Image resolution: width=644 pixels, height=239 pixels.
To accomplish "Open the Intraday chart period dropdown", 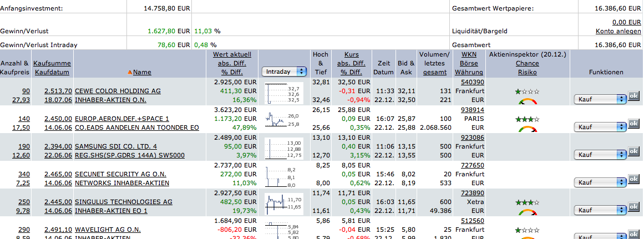I will [x=285, y=72].
